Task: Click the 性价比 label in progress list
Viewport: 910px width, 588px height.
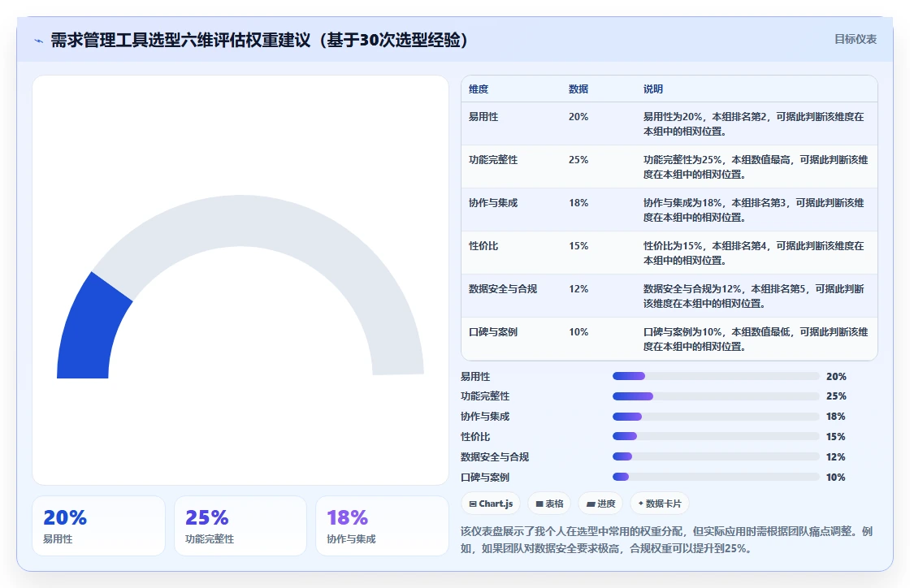Action: pyautogui.click(x=475, y=437)
